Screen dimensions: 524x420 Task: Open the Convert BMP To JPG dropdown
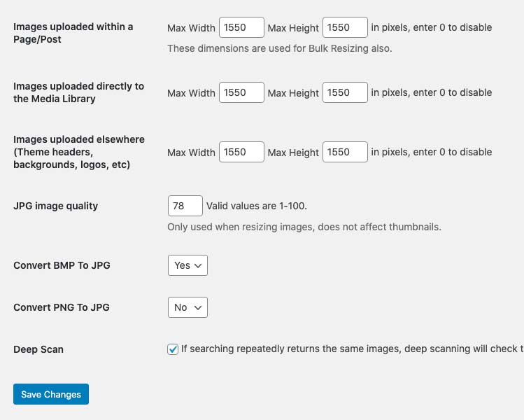pyautogui.click(x=187, y=265)
